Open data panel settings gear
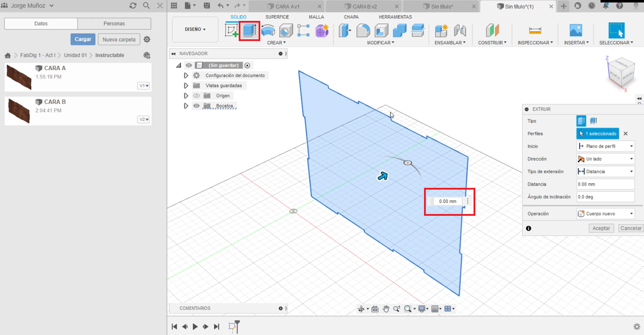 pos(147,39)
